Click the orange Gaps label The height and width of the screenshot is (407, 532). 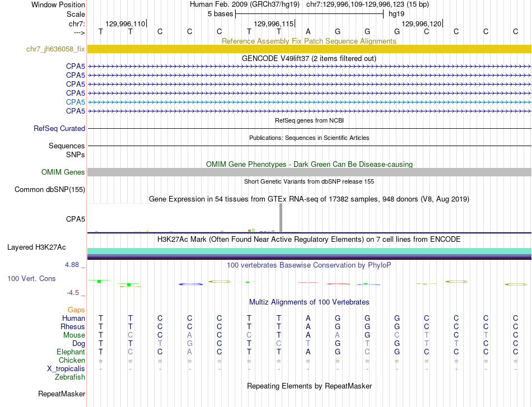[x=76, y=310]
